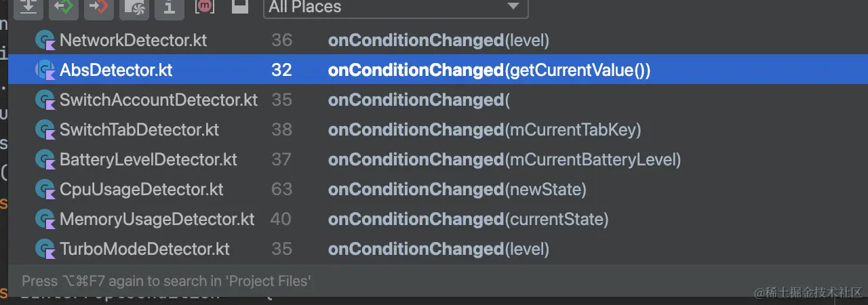
Task: Click the folder with pinwheel icon
Action: click(x=134, y=7)
